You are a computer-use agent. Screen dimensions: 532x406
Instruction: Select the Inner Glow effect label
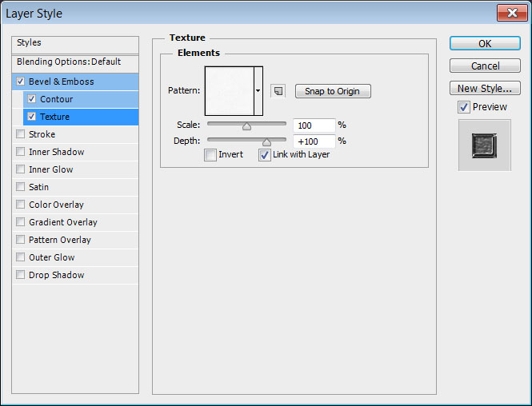click(x=51, y=169)
